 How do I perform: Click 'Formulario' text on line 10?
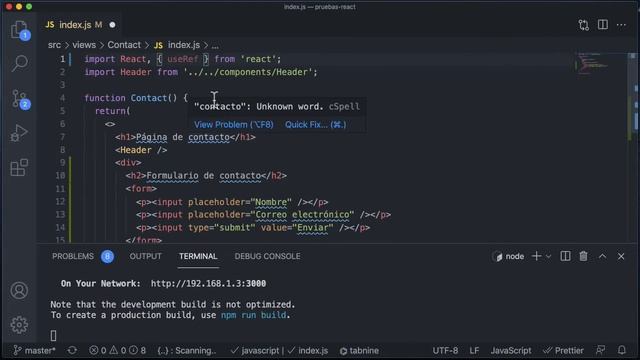172,176
